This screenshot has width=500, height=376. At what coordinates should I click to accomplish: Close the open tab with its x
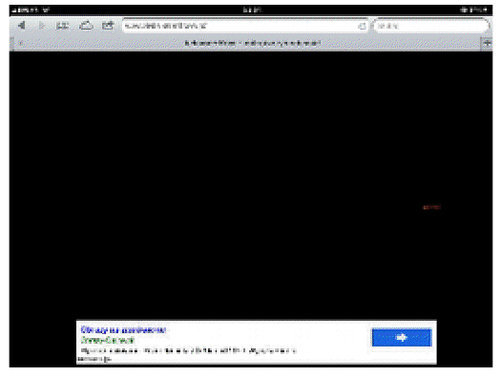[21, 43]
